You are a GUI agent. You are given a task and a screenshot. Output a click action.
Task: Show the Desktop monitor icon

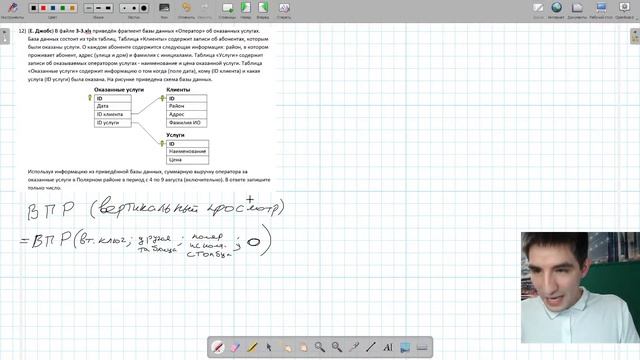click(x=601, y=8)
